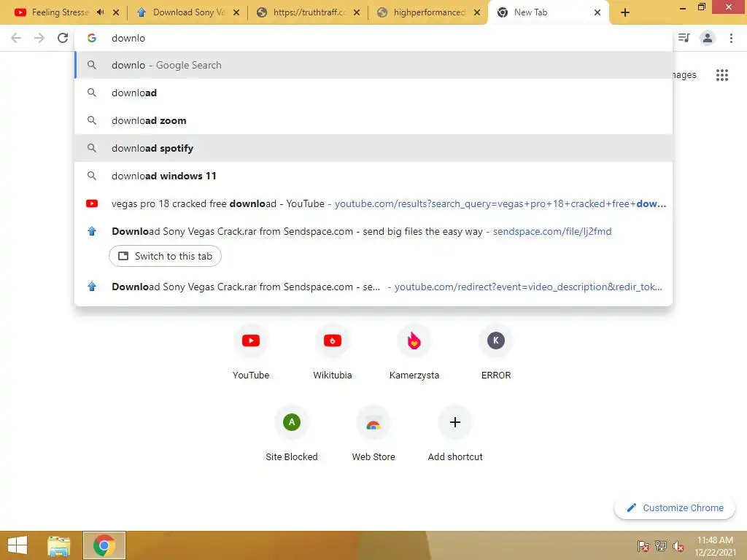
Task: Open volume muted tray icon
Action: tap(678, 546)
